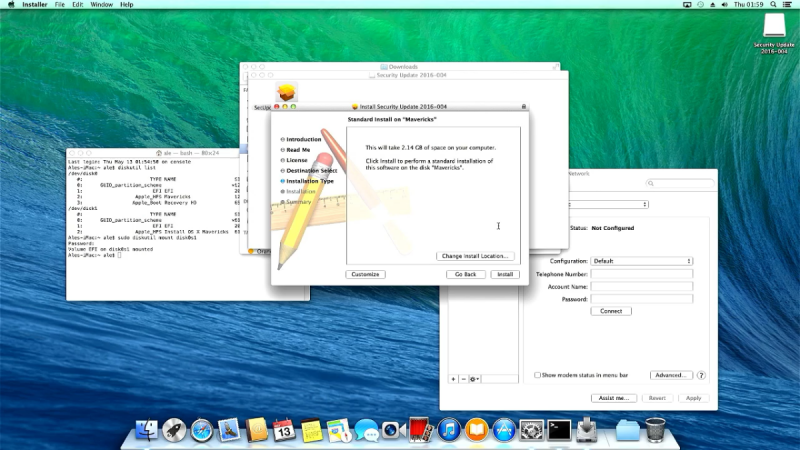Expand the Configuration dropdown in Network
The width and height of the screenshot is (800, 450).
pyautogui.click(x=641, y=261)
